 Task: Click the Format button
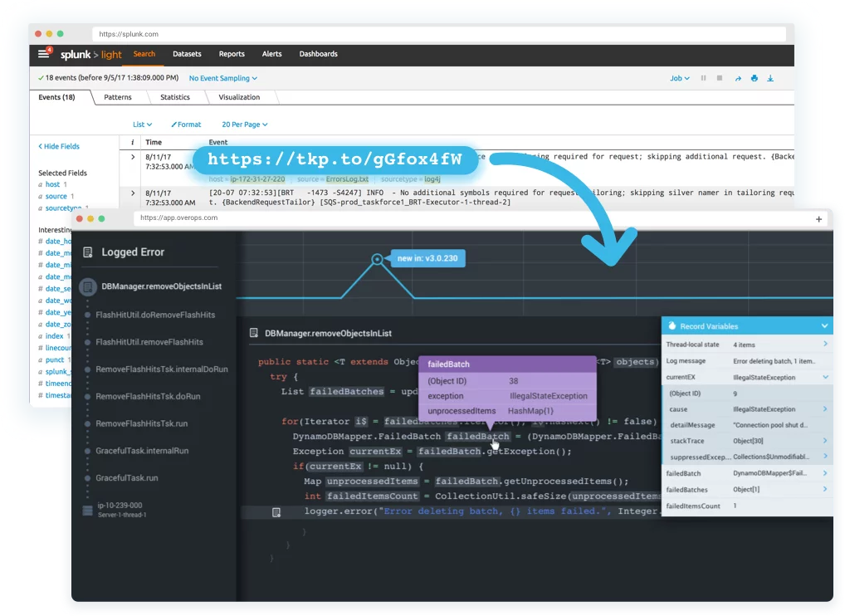[187, 125]
